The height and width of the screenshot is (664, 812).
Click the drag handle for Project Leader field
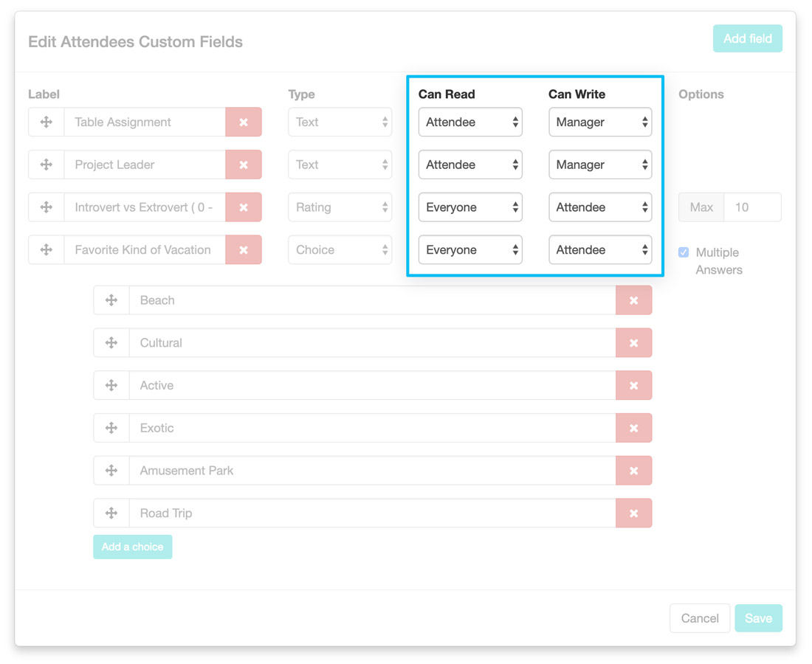pos(46,165)
